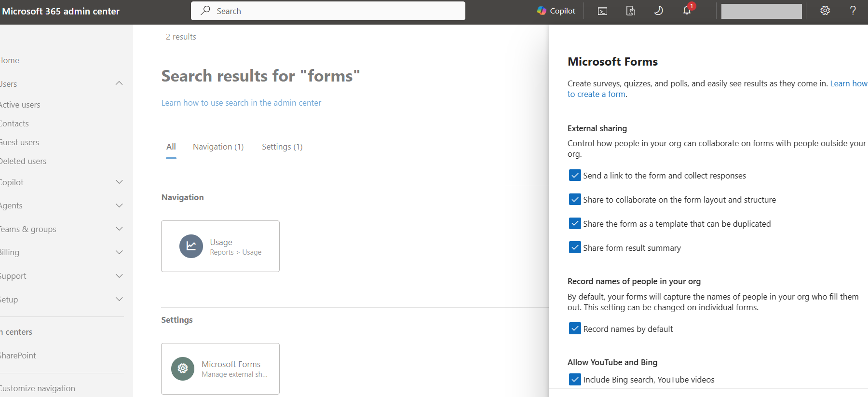The height and width of the screenshot is (397, 868).
Task: Expand the Agents navigation chevron
Action: pyautogui.click(x=119, y=205)
